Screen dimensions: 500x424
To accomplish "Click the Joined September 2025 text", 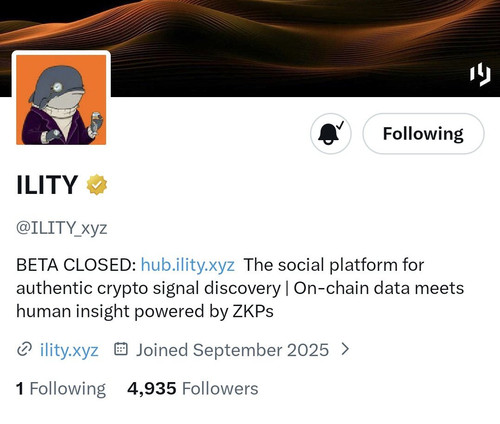I will tap(232, 350).
